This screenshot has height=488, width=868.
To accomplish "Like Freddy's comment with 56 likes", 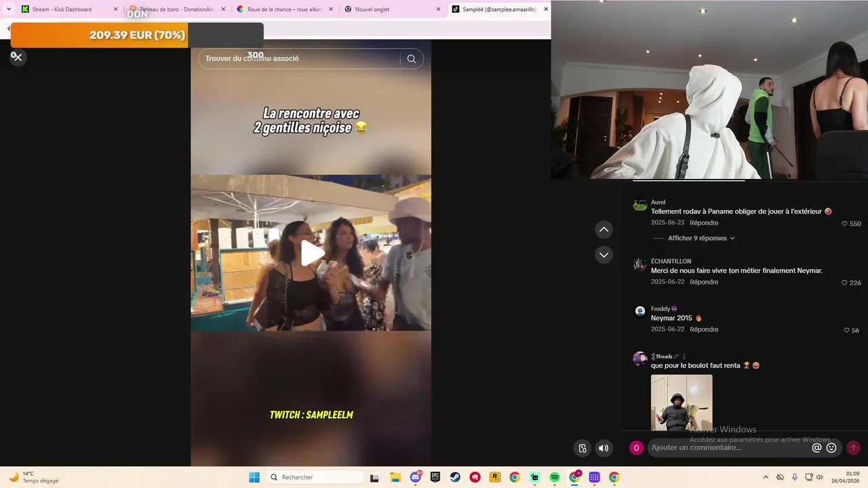I will coord(846,330).
